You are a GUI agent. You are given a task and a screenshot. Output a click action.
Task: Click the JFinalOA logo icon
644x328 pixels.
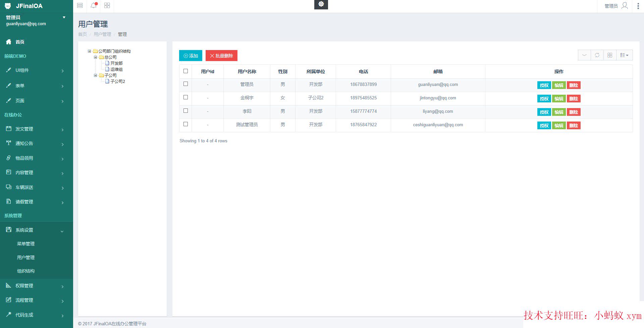(x=8, y=6)
